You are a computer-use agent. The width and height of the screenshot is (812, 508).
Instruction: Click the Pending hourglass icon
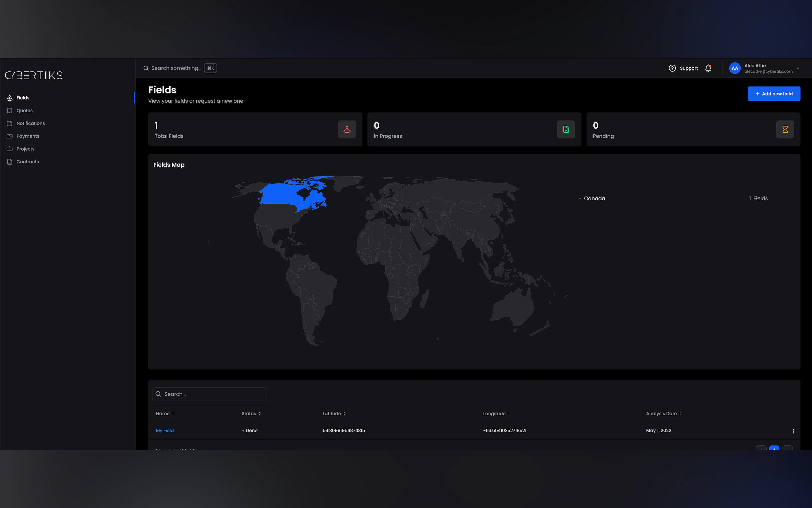[x=785, y=129]
